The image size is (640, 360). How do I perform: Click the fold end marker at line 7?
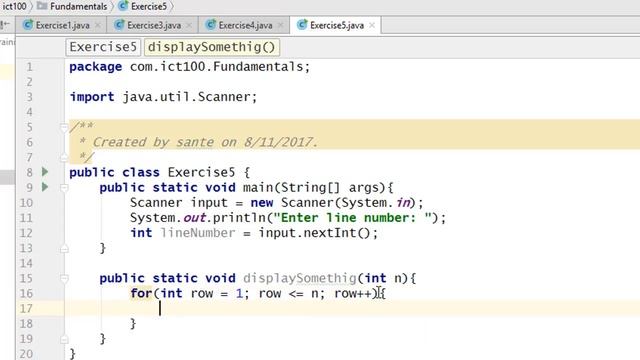pyautogui.click(x=64, y=158)
